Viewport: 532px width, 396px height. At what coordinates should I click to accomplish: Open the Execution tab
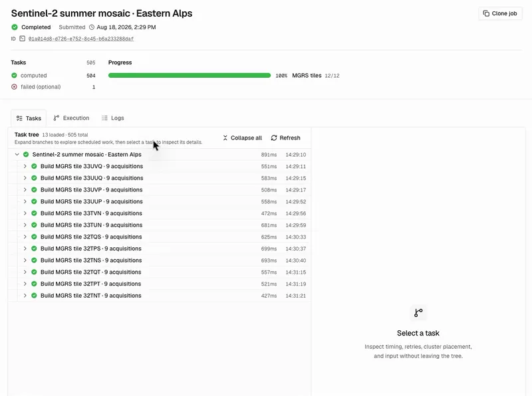point(71,118)
